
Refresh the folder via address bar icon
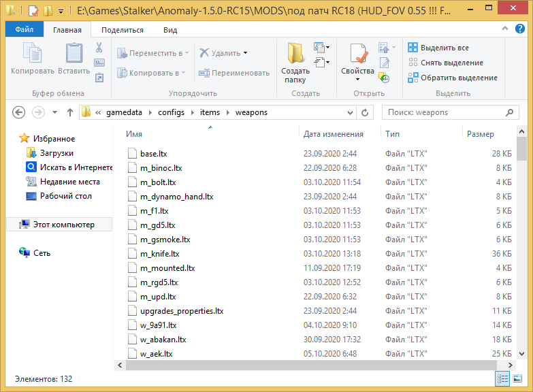pyautogui.click(x=365, y=112)
